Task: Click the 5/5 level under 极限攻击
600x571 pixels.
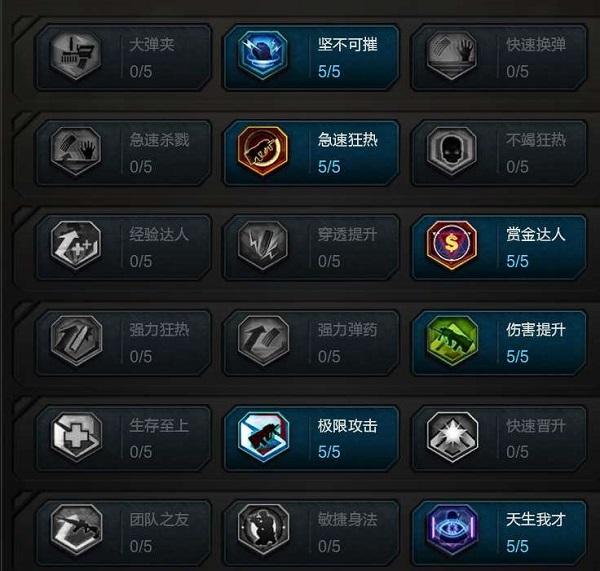Action: [x=329, y=452]
